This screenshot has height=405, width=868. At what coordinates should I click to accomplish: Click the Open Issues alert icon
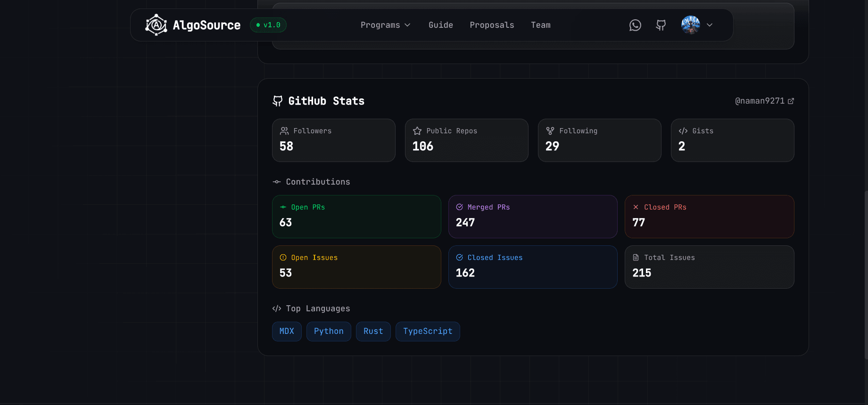pos(283,258)
